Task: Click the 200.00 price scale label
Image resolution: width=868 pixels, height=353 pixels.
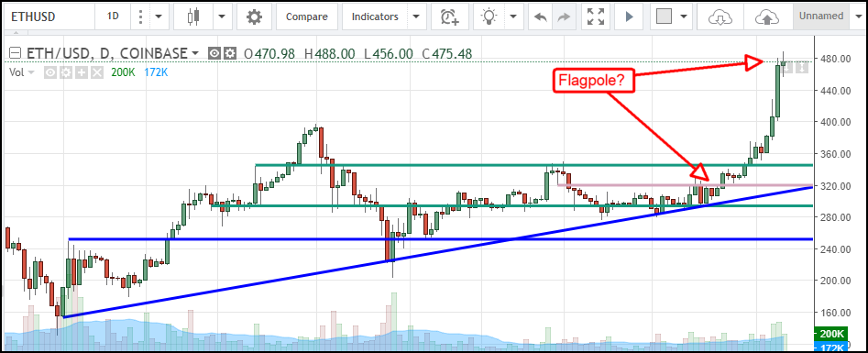Action: coord(835,281)
